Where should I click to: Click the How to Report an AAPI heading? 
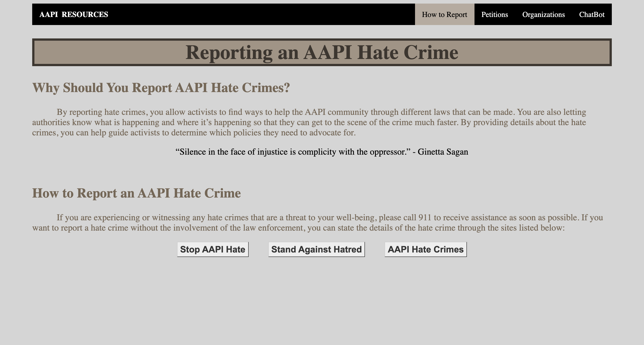coord(136,193)
